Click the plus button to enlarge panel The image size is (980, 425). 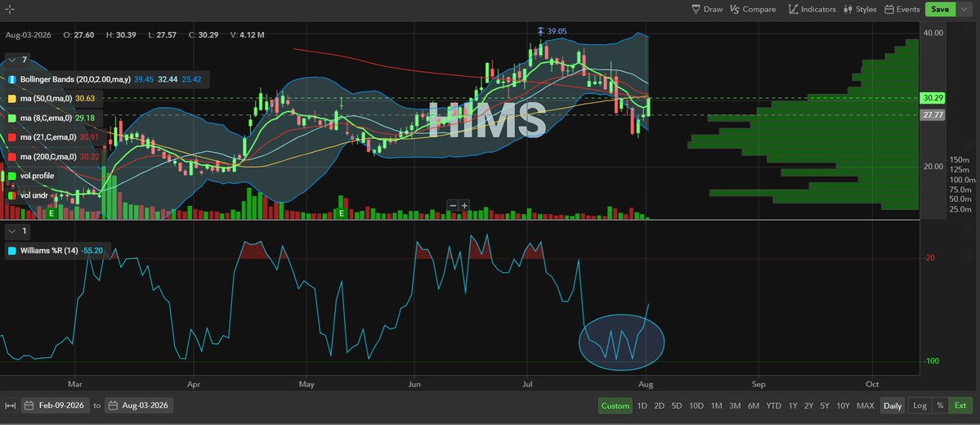[x=464, y=205]
